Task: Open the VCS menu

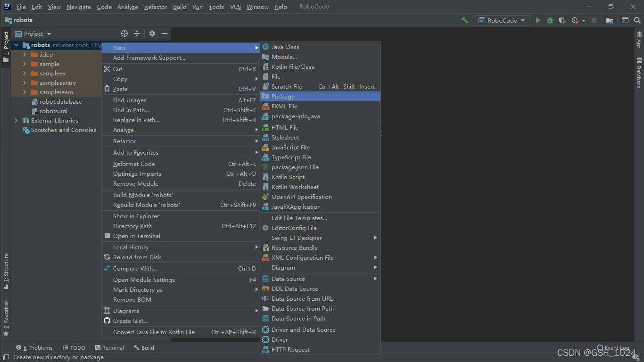Action: (235, 7)
